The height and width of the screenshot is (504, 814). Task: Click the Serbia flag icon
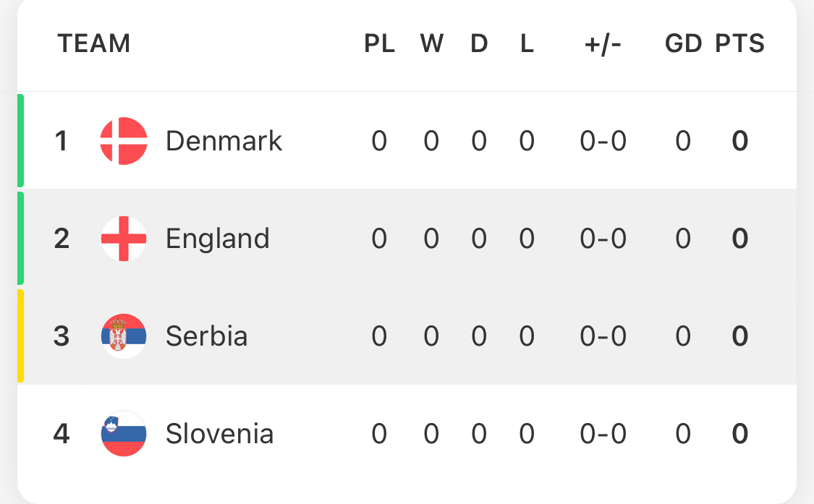(x=124, y=336)
